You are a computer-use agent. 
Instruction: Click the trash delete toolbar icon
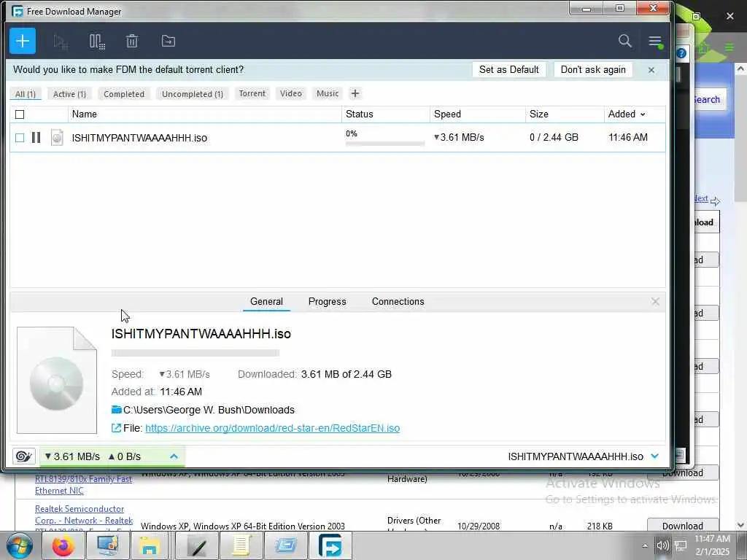pos(132,42)
